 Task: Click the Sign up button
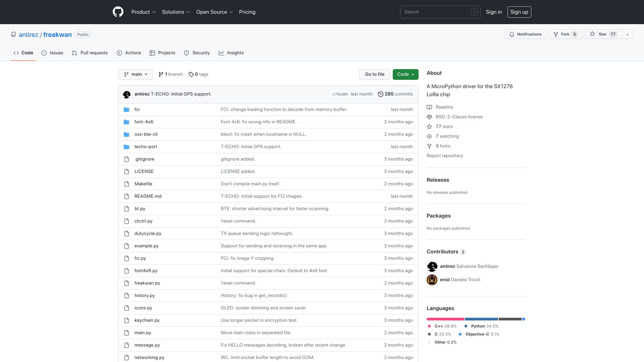point(519,12)
